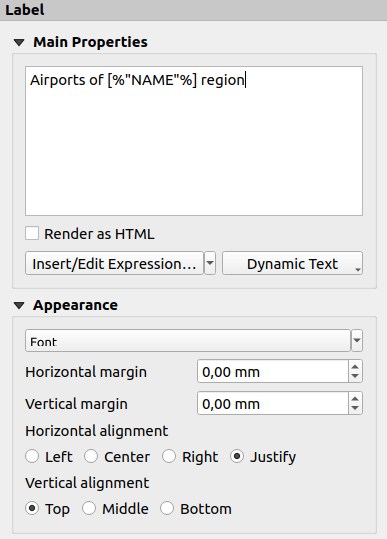Click the Vertical margin label text
This screenshot has width=387, height=539.
[76, 404]
